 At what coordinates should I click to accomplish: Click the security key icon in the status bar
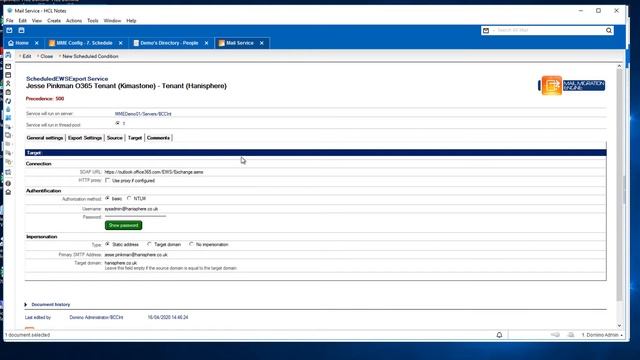[x=555, y=335]
